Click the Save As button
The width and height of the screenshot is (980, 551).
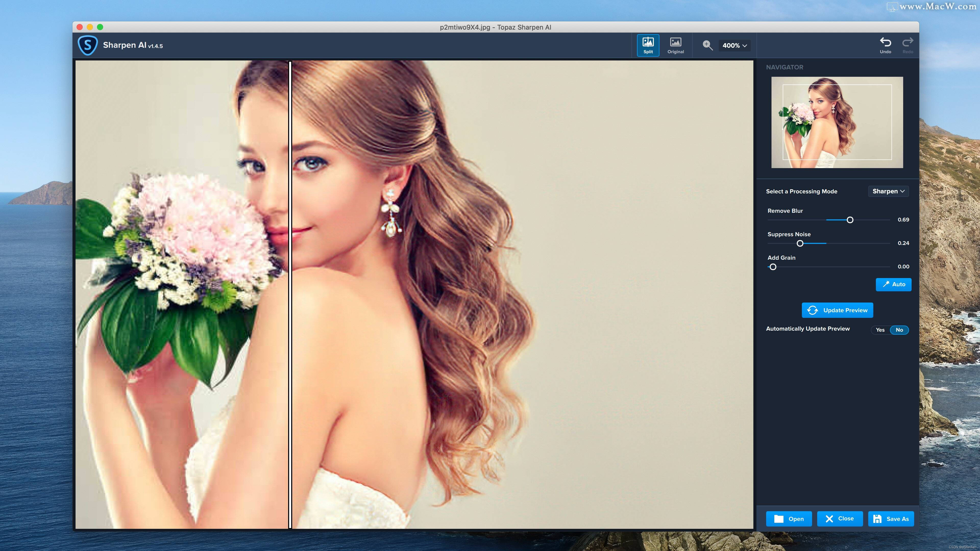tap(891, 519)
